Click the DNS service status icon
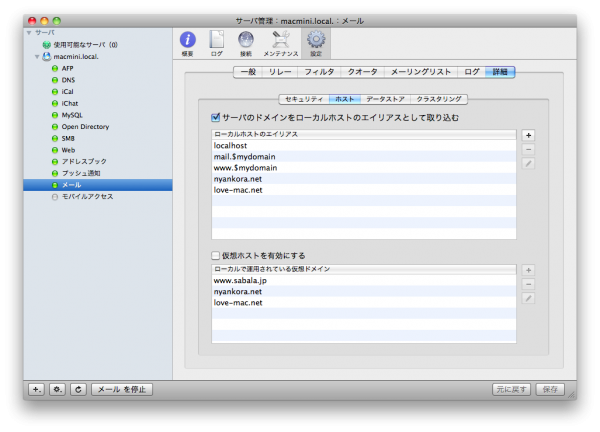Screen dimensions: 600x432 point(55,80)
